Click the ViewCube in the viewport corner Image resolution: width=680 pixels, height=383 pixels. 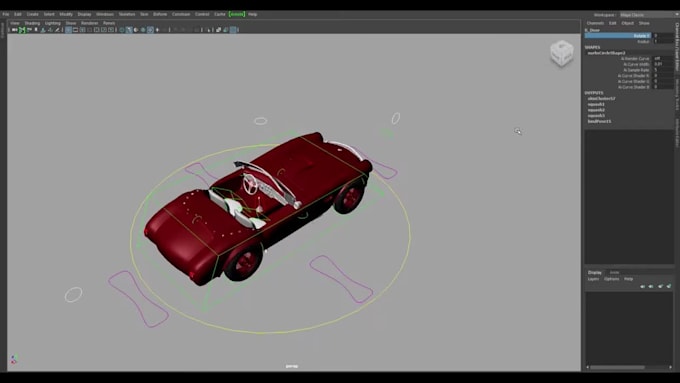tap(562, 53)
